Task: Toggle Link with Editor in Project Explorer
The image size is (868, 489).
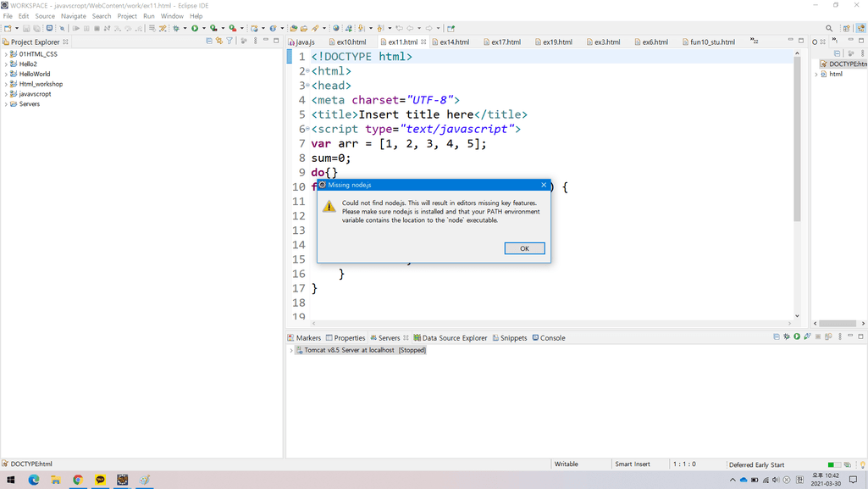Action: coord(219,41)
